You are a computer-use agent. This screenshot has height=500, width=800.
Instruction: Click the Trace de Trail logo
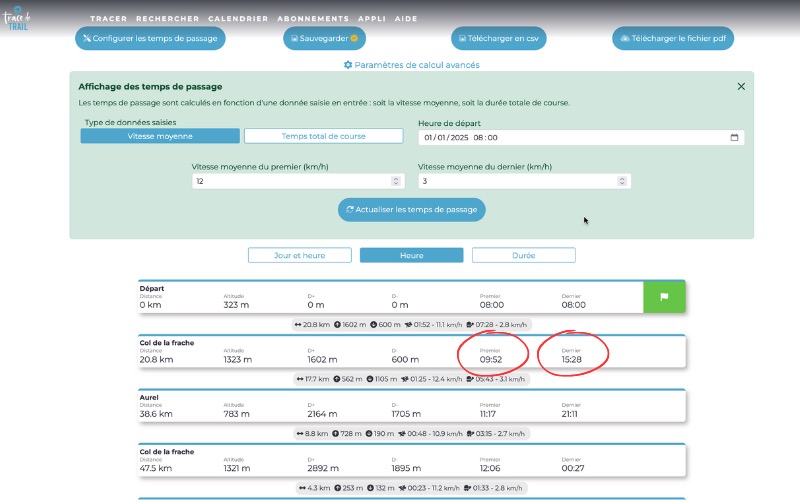[x=18, y=19]
